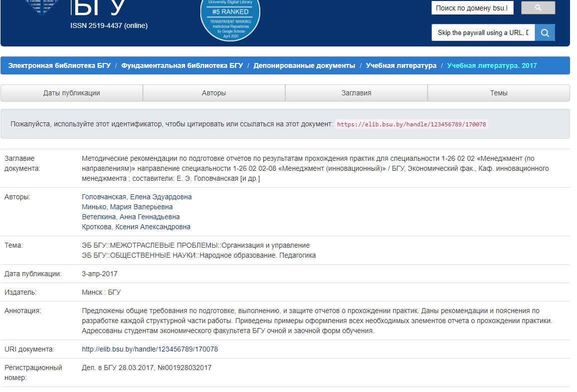Click the 'Аннотация:' label
577x392 pixels.
(x=23, y=311)
